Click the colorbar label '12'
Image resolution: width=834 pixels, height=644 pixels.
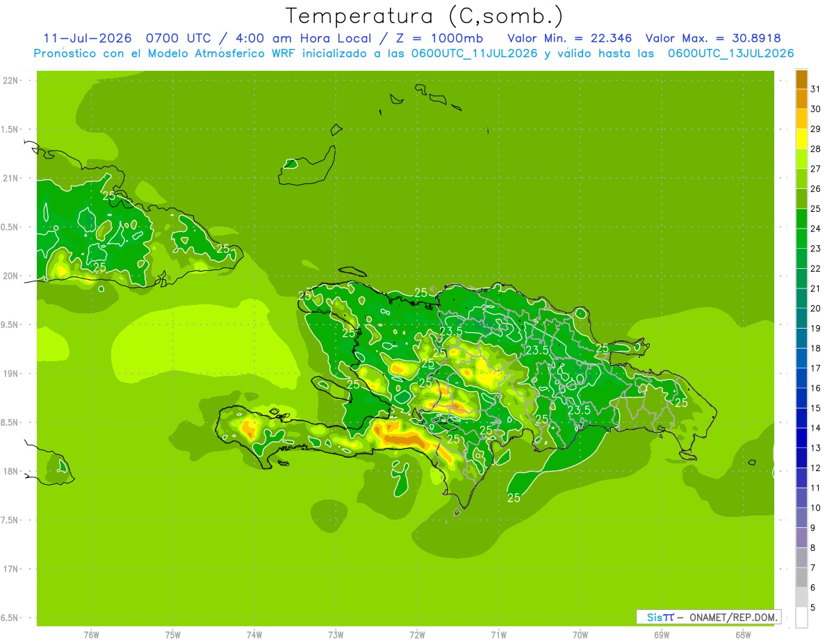pos(816,468)
